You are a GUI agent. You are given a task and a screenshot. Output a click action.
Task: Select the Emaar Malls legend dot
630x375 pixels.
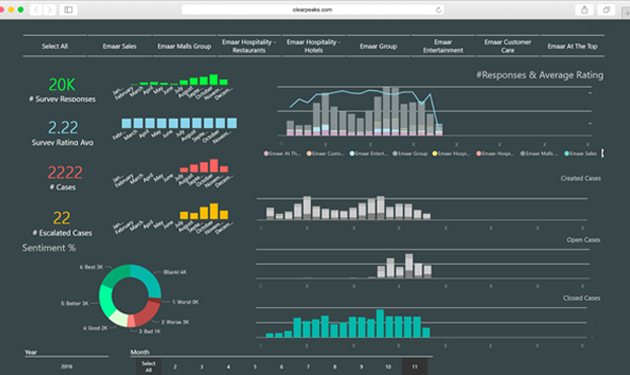pyautogui.click(x=523, y=154)
